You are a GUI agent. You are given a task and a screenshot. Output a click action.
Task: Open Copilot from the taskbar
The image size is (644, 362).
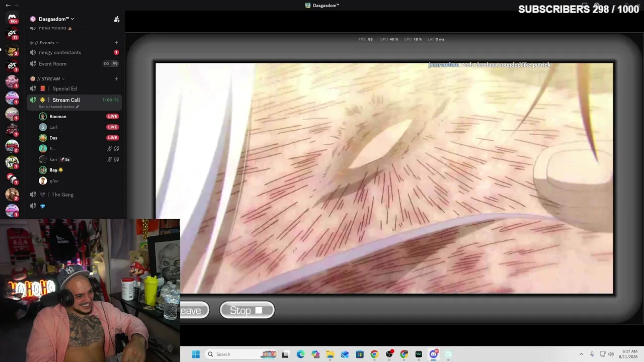pos(315,354)
